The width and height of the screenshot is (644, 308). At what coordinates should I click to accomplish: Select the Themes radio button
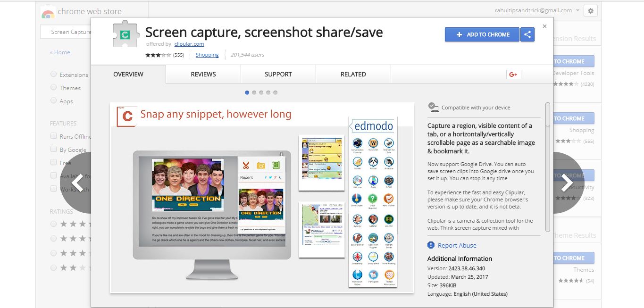coord(53,87)
